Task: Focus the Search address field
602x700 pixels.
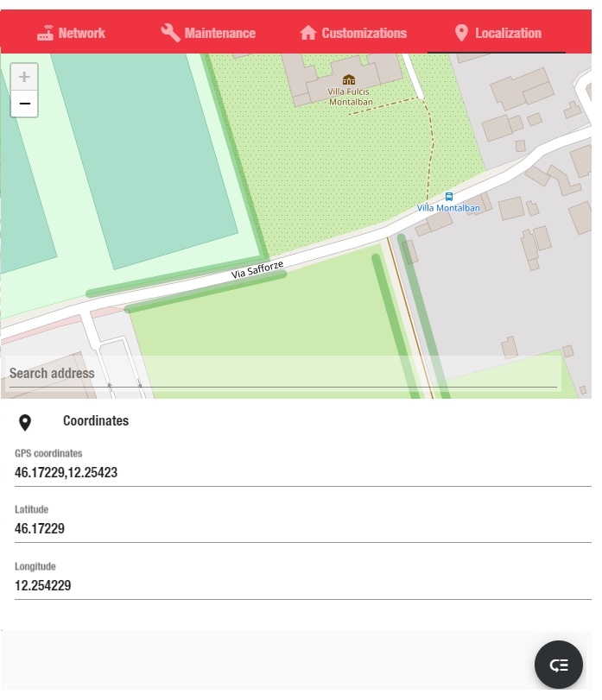Action: point(281,374)
